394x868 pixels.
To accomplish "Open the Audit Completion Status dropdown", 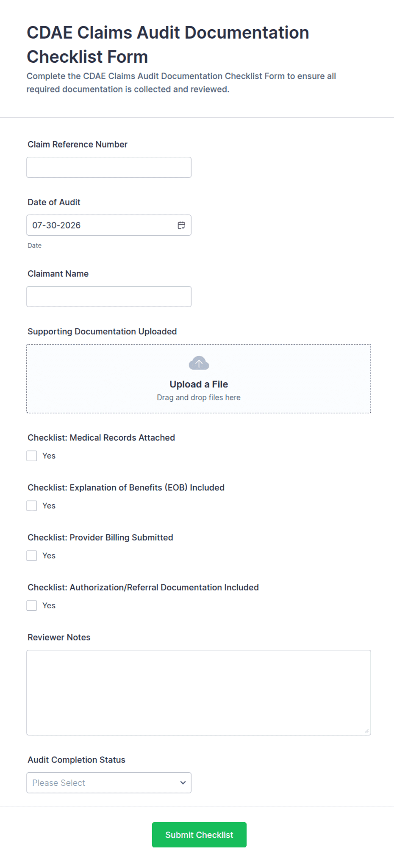I will (109, 783).
